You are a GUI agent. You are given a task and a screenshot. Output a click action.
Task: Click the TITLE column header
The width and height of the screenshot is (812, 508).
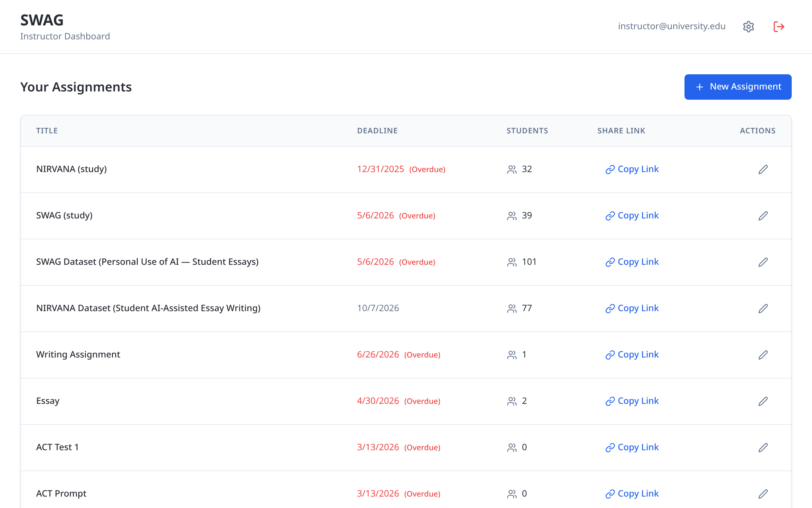click(47, 131)
